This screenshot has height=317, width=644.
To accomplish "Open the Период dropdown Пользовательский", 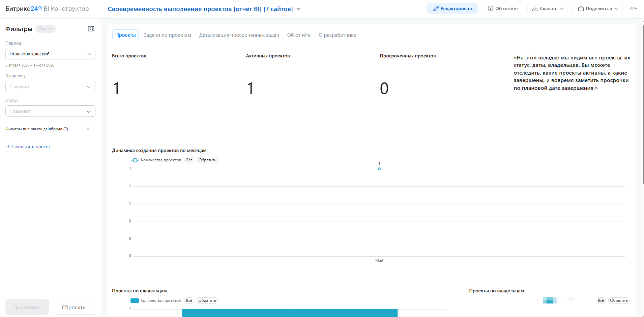I will (50, 54).
